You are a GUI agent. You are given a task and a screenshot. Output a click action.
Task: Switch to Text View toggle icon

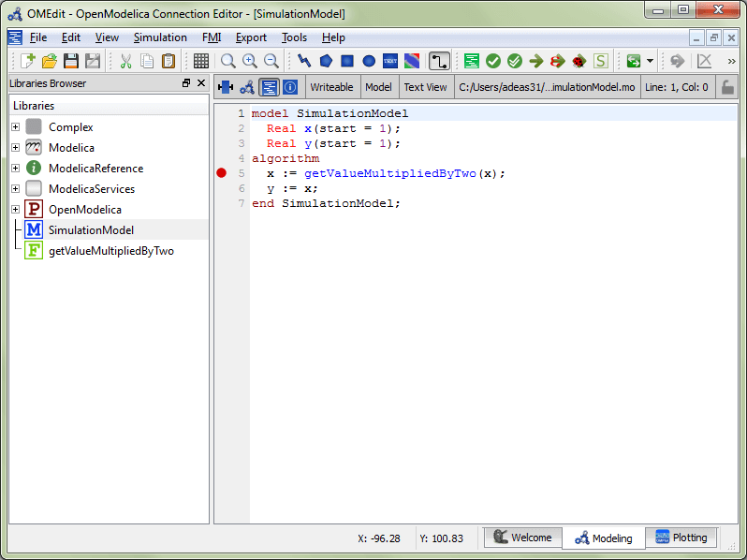pos(269,87)
